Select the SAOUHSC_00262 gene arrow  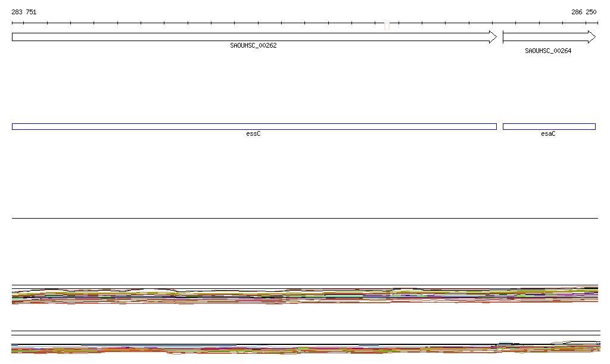pyautogui.click(x=254, y=37)
